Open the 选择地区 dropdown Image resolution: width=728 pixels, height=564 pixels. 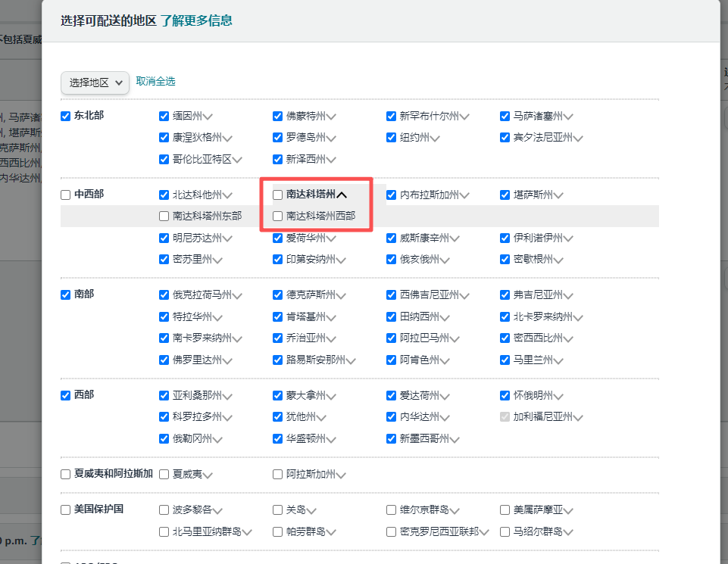click(x=95, y=83)
